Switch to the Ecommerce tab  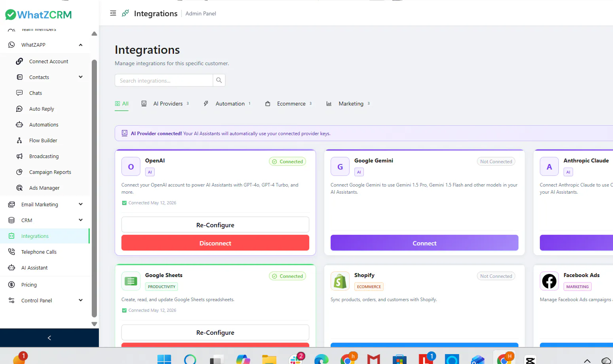289,104
